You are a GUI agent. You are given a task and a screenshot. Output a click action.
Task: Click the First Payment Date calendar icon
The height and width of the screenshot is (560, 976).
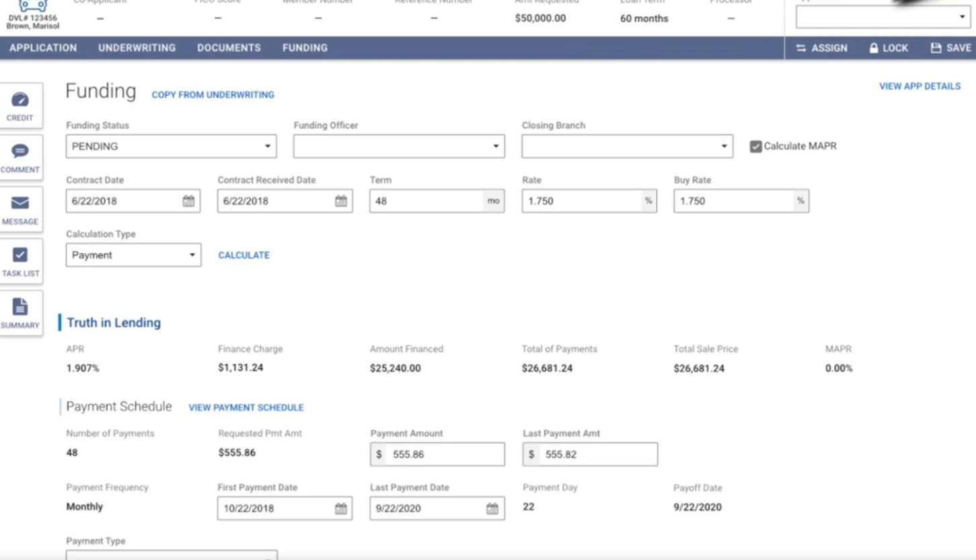click(341, 508)
